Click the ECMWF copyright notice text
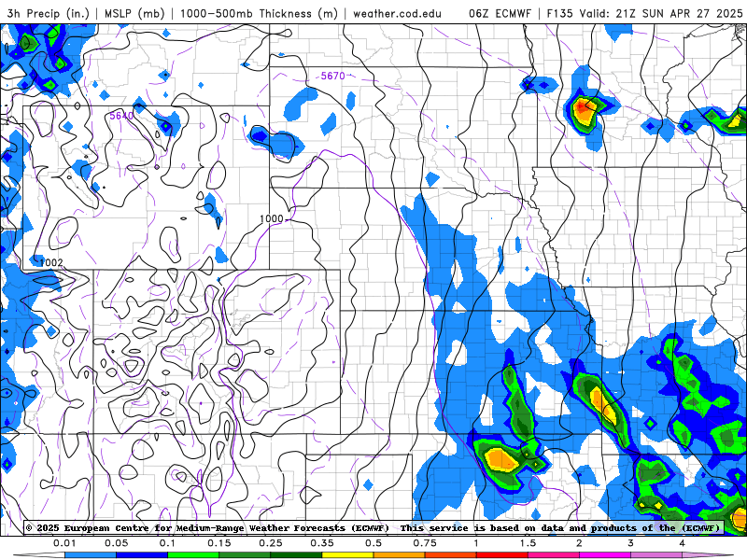The height and width of the screenshot is (560, 747). click(x=373, y=528)
